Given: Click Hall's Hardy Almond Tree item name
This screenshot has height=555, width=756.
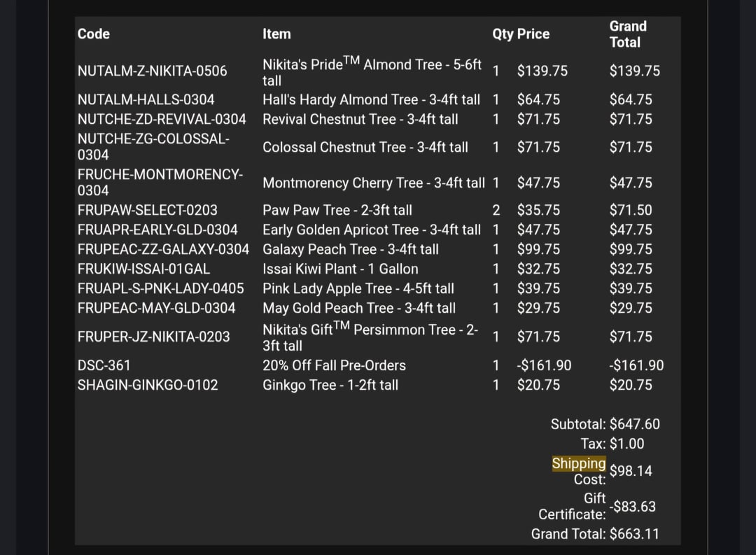Looking at the screenshot, I should click(371, 99).
